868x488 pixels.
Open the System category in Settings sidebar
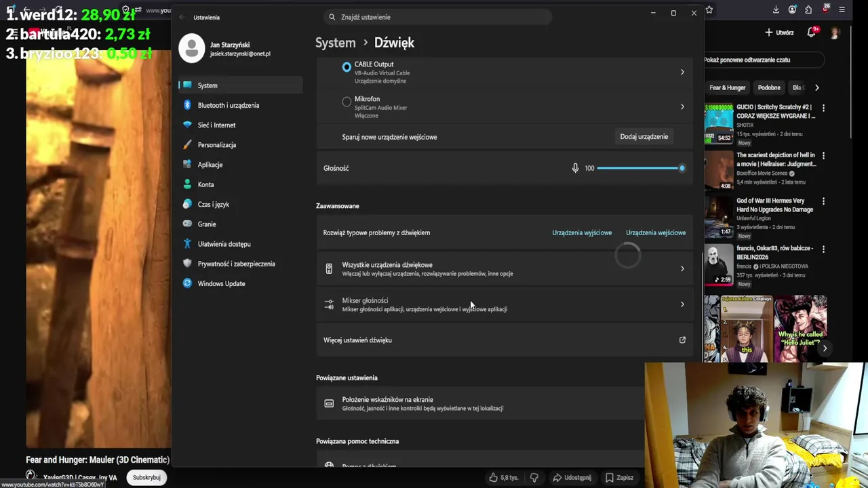241,85
